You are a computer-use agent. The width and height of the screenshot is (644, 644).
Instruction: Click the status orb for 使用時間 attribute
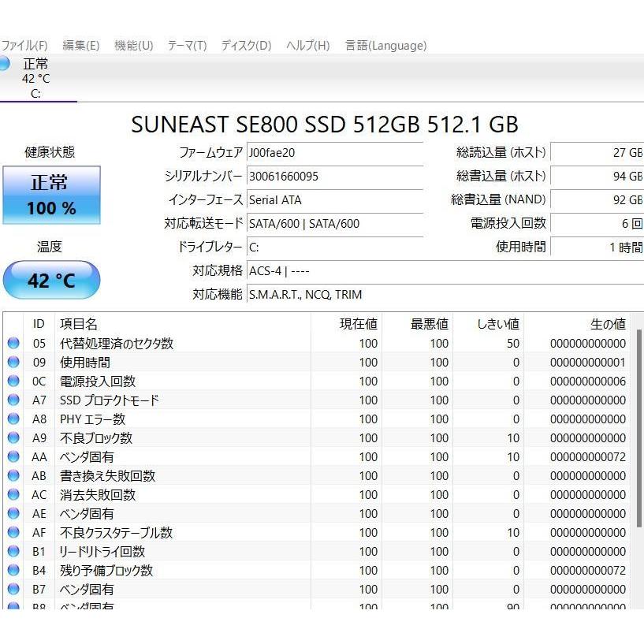coord(13,362)
